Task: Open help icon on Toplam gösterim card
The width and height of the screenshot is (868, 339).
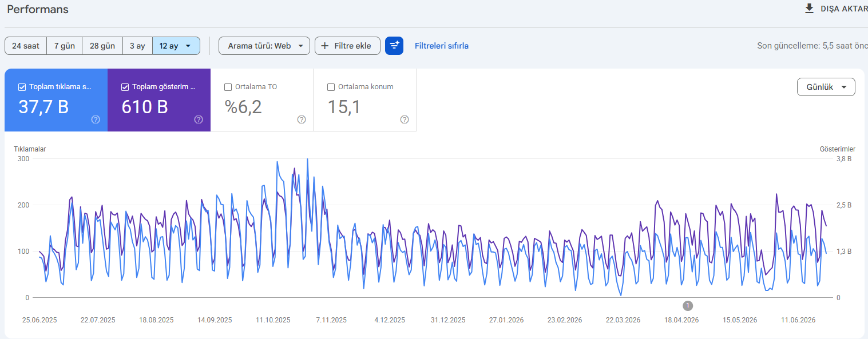Action: pos(199,119)
